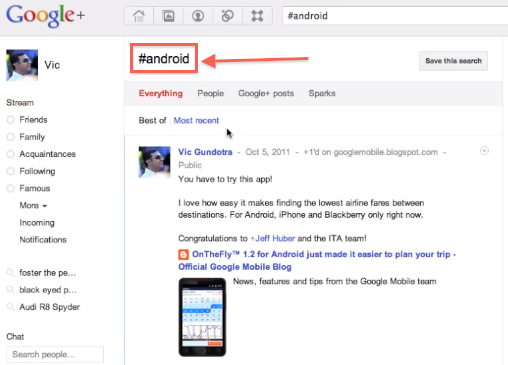The height and width of the screenshot is (365, 508).
Task: Click Vic Gundotra's post avatar
Action: [x=154, y=162]
